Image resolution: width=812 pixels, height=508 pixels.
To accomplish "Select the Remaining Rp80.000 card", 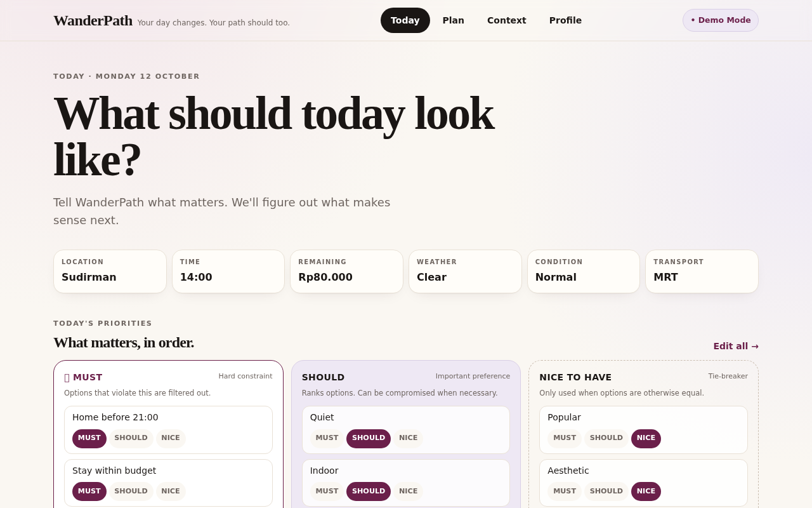I will pos(346,271).
